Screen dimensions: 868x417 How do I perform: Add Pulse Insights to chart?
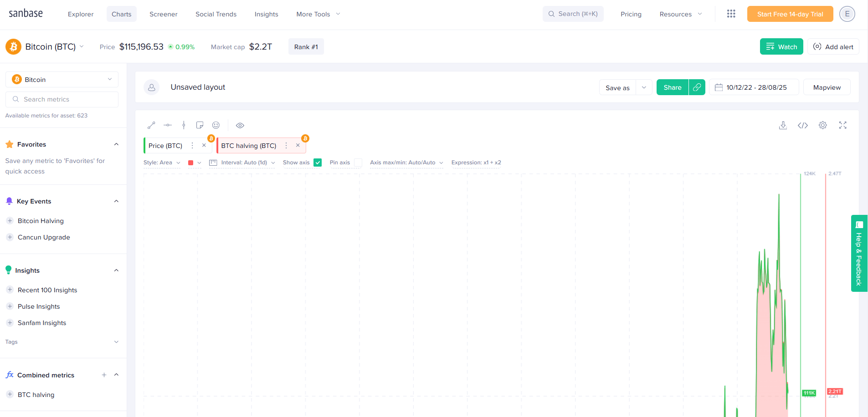10,306
